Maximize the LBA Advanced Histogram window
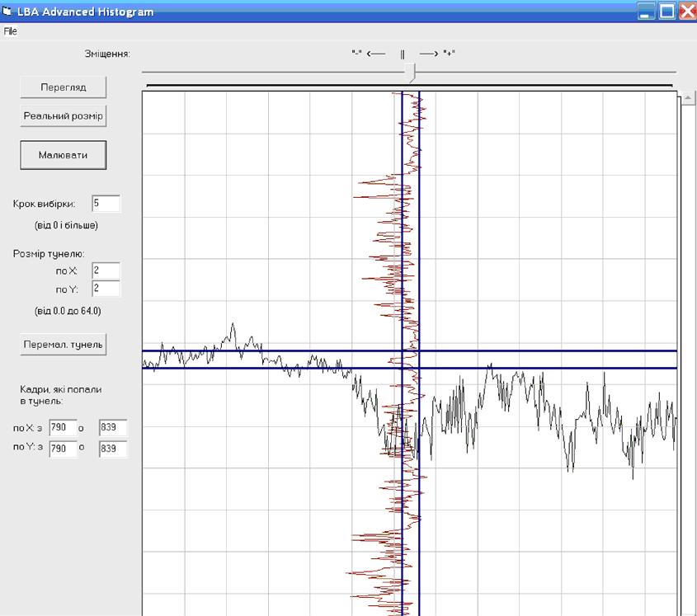The width and height of the screenshot is (697, 616). (666, 11)
